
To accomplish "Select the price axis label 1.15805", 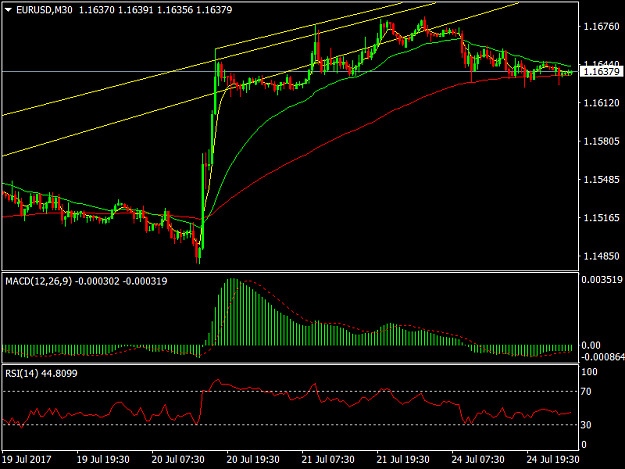I will click(x=601, y=141).
